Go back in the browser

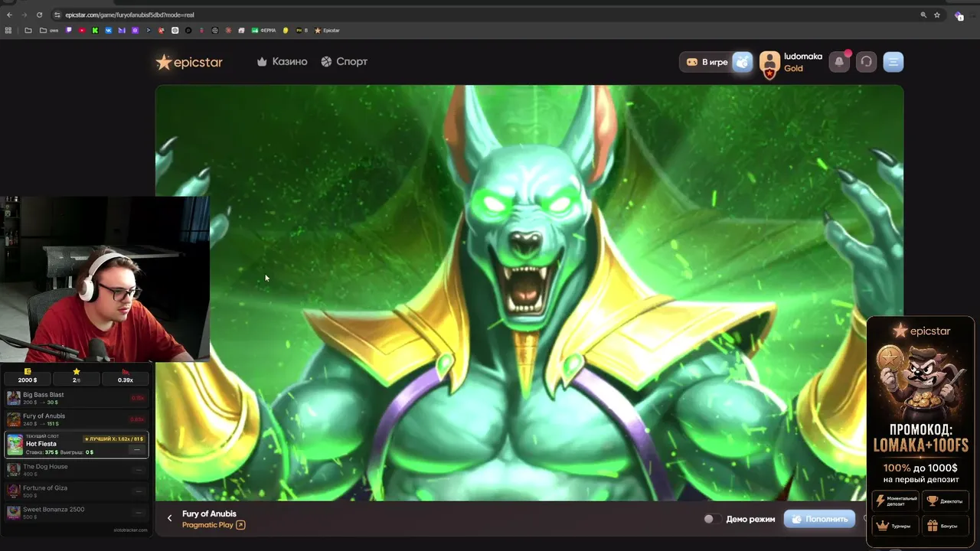point(9,15)
